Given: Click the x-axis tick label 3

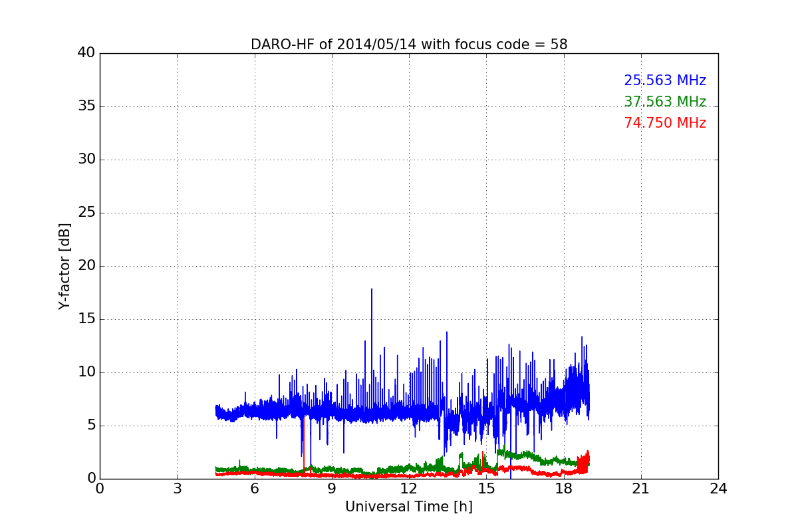Looking at the screenshot, I should click(x=177, y=488).
